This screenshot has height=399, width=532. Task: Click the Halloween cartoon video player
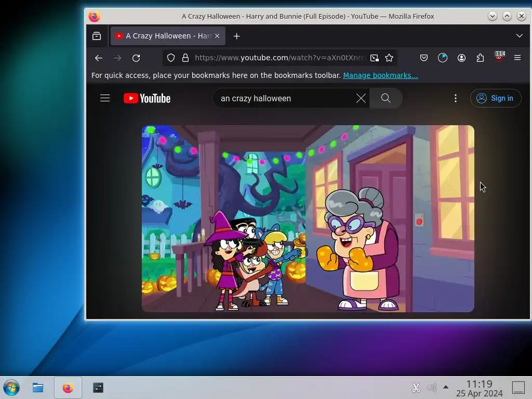pos(308,219)
